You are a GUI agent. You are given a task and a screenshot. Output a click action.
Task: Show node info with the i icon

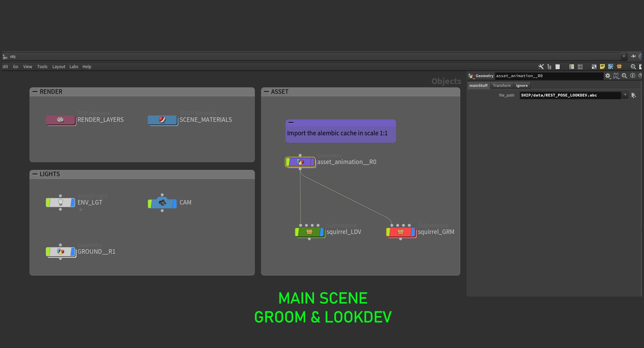633,76
